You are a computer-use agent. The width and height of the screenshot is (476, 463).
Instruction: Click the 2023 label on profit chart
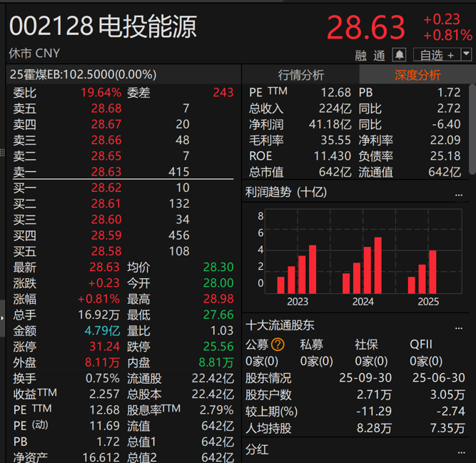297,302
